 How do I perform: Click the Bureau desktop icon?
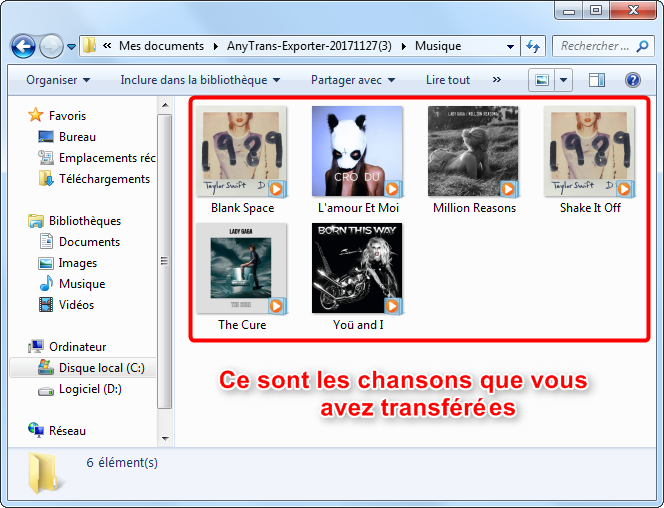point(46,136)
